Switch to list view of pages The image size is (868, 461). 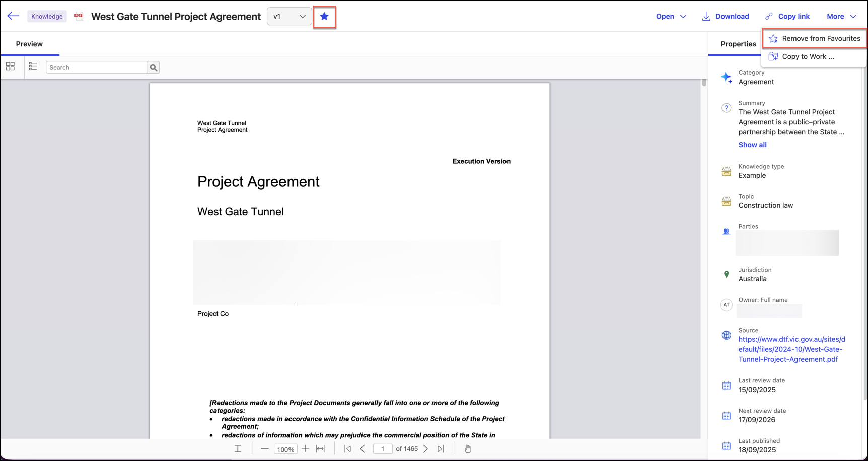pos(32,66)
